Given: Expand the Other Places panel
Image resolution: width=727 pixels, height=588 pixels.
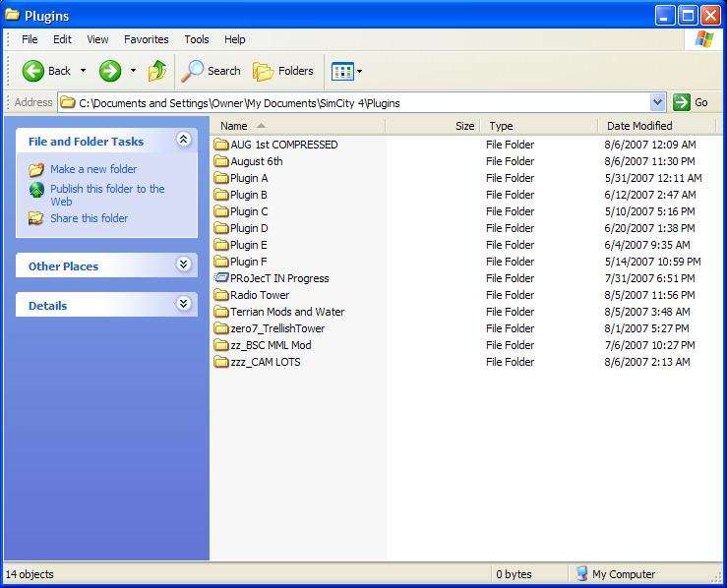Looking at the screenshot, I should click(183, 265).
